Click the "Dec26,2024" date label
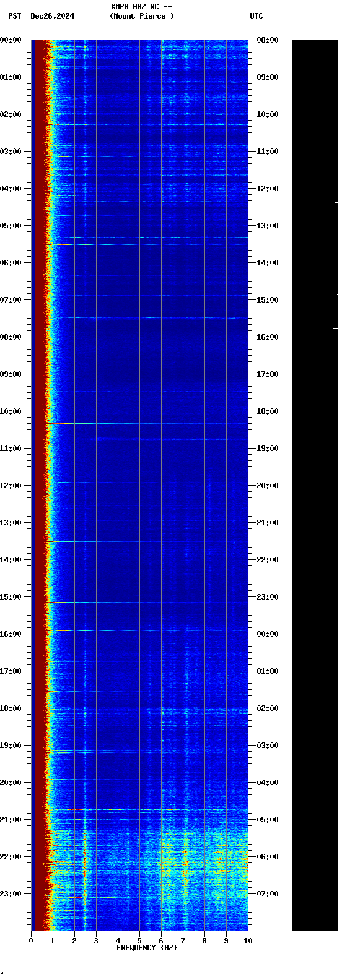 point(52,16)
